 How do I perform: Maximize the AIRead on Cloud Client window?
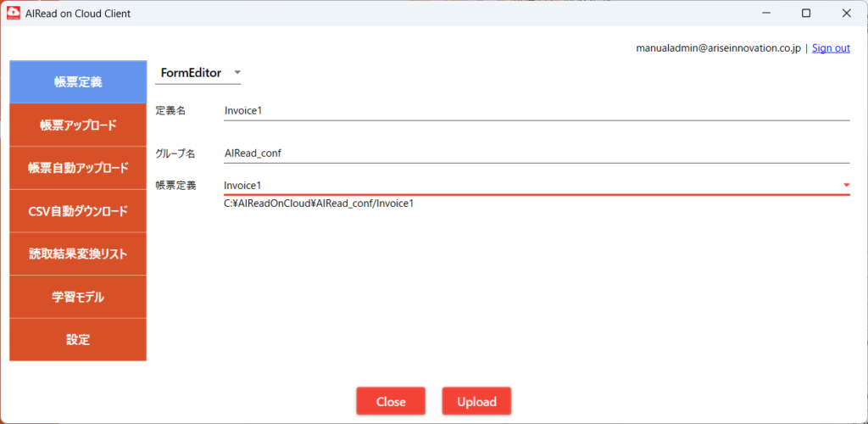point(805,14)
